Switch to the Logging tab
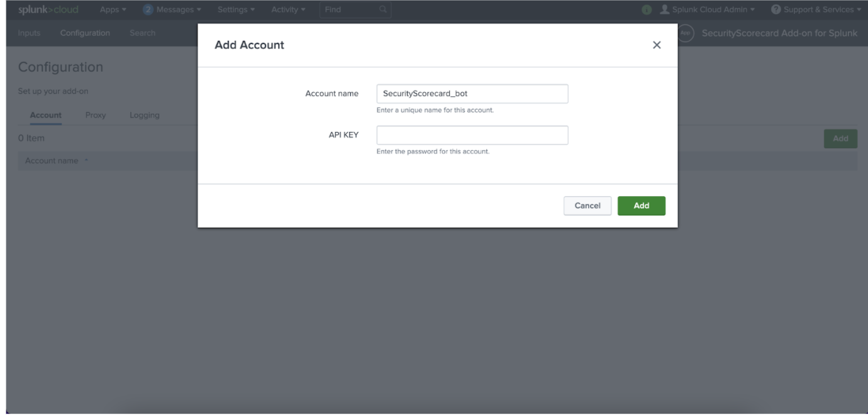Viewport: 868px width, 415px height. [144, 116]
